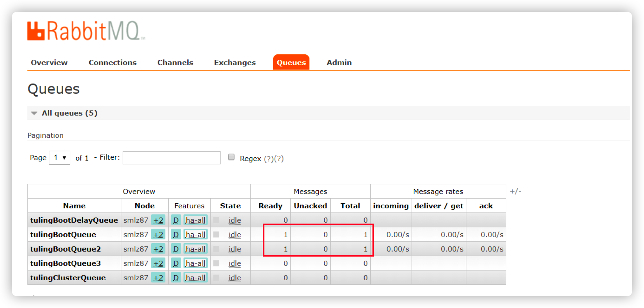Click the state indicator square for tulingBootQueue
Image resolution: width=644 pixels, height=308 pixels.
216,234
